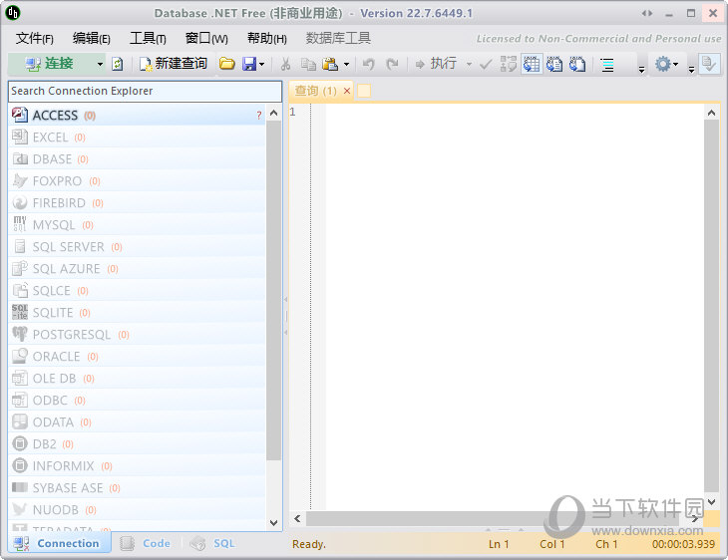Click the indent lines format icon
The width and height of the screenshot is (728, 560).
(x=607, y=65)
